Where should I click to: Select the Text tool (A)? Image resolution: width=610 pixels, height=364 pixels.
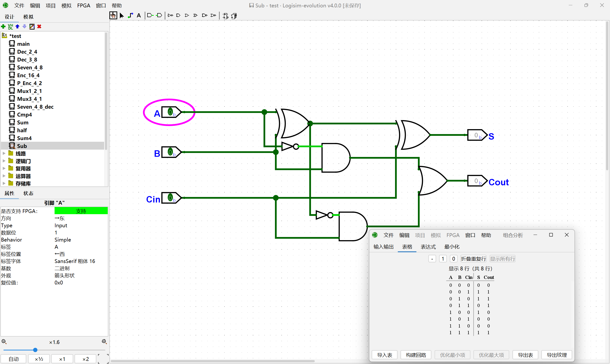tap(139, 15)
